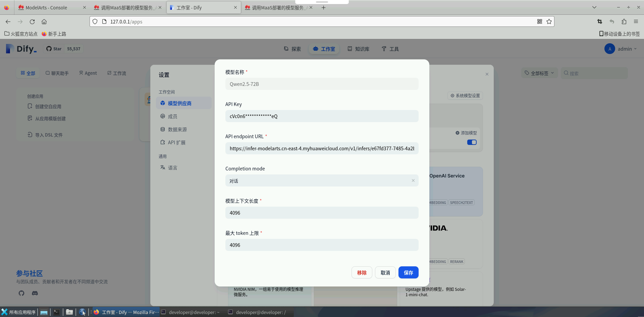Open the QR code icon in address bar
Screen dimensions: 644x317
click(539, 21)
